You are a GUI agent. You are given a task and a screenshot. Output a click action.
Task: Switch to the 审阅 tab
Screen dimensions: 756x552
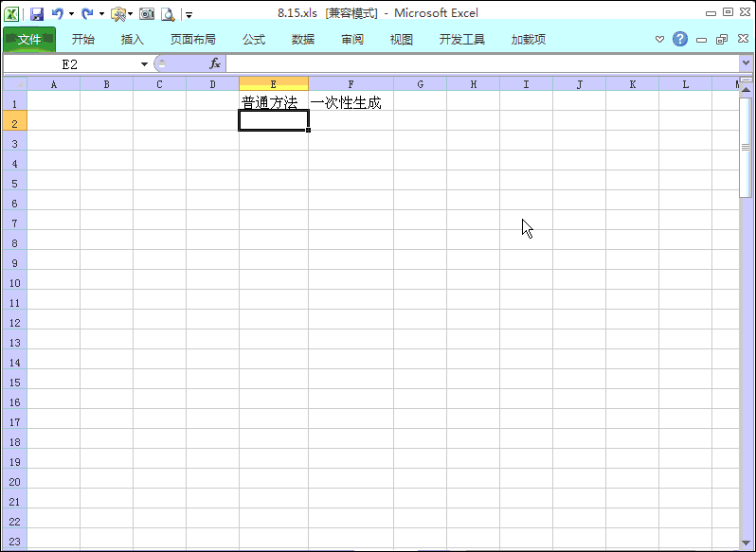(352, 40)
